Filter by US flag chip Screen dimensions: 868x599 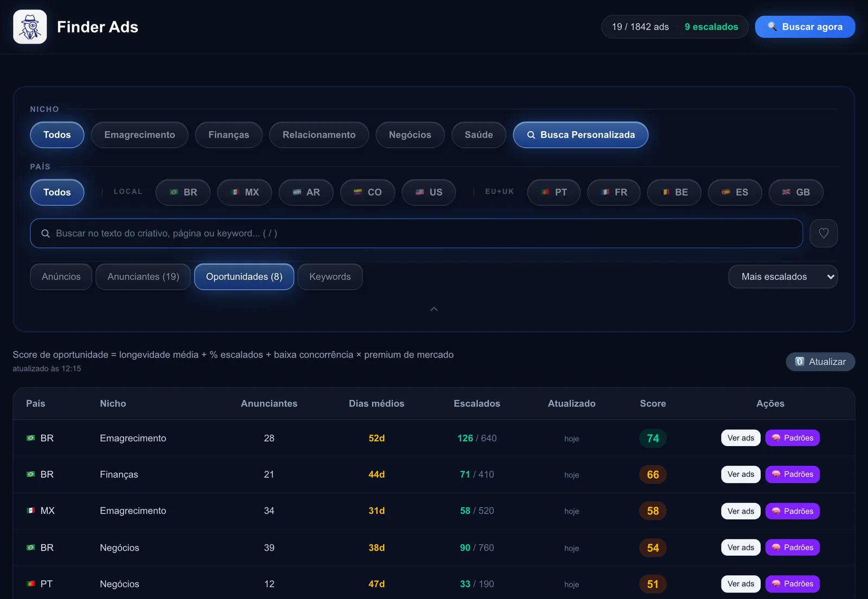(429, 192)
